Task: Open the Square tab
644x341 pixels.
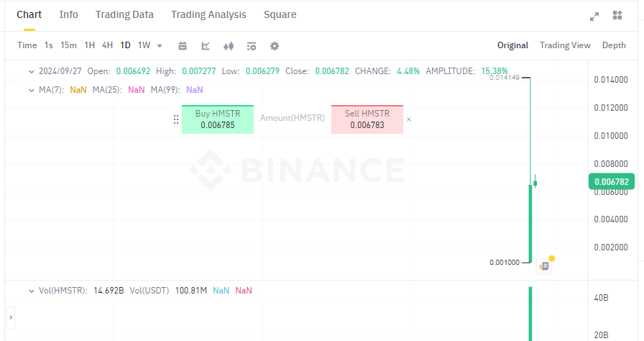Action: [280, 14]
